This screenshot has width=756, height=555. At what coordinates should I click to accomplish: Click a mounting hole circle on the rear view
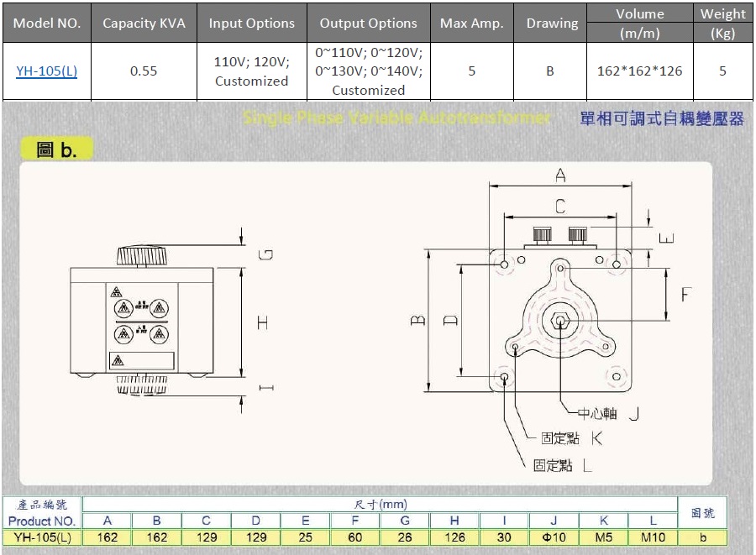point(504,264)
